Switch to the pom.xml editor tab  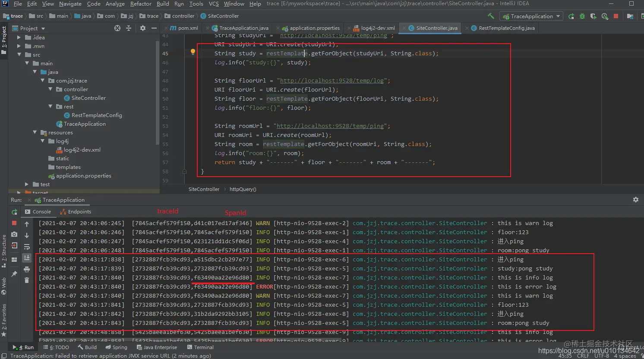tap(184, 28)
